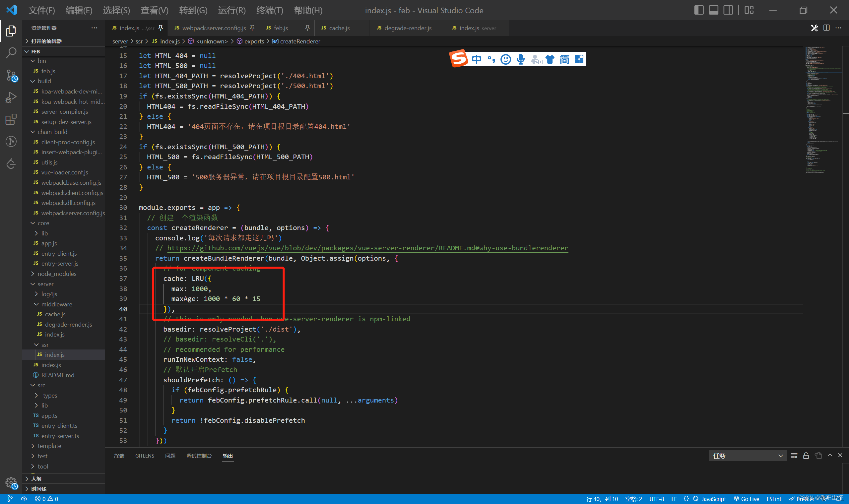Split the editor to the right
The width and height of the screenshot is (849, 504).
(826, 28)
